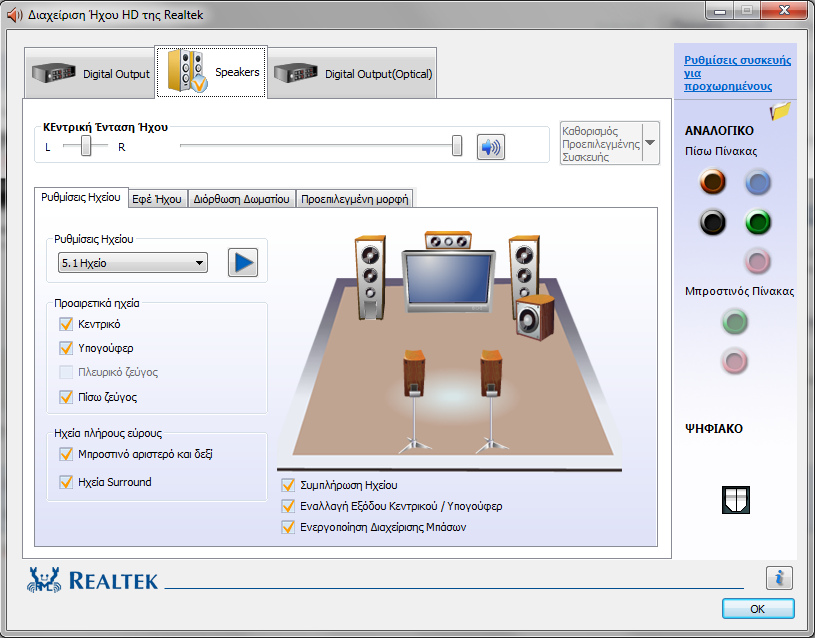
Task: Click the orange rear panel jack
Action: [712, 181]
